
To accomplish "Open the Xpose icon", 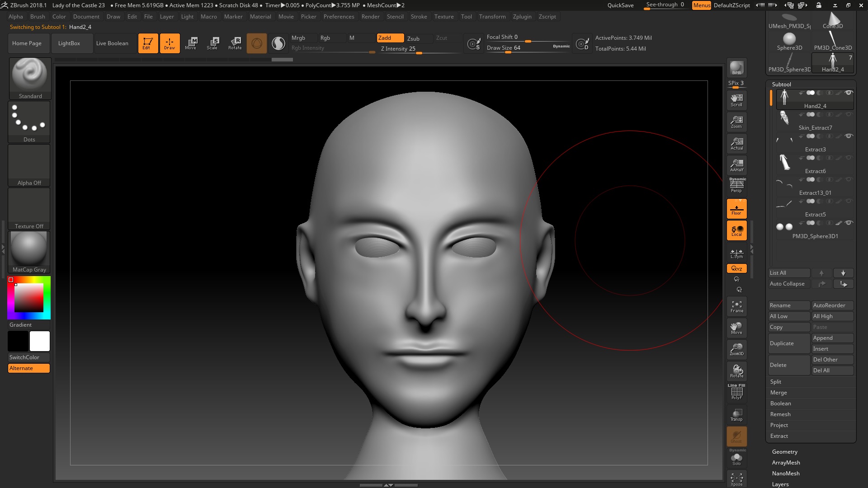I will click(736, 479).
